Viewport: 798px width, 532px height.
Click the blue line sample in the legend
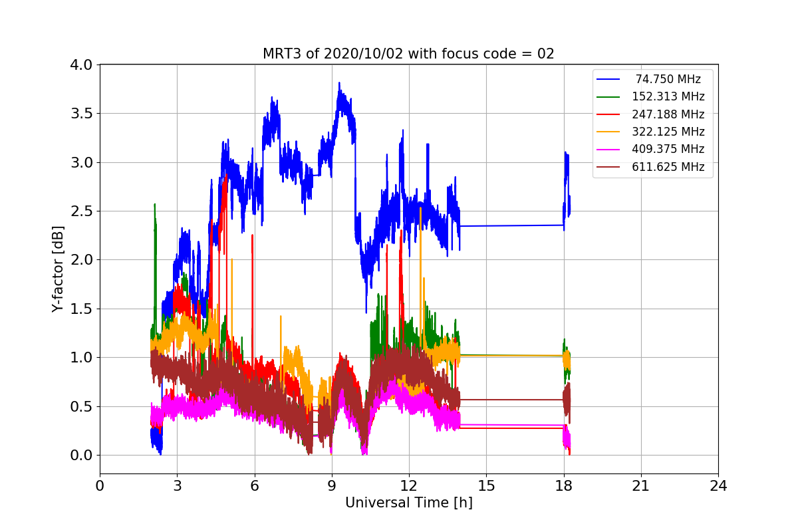[609, 79]
